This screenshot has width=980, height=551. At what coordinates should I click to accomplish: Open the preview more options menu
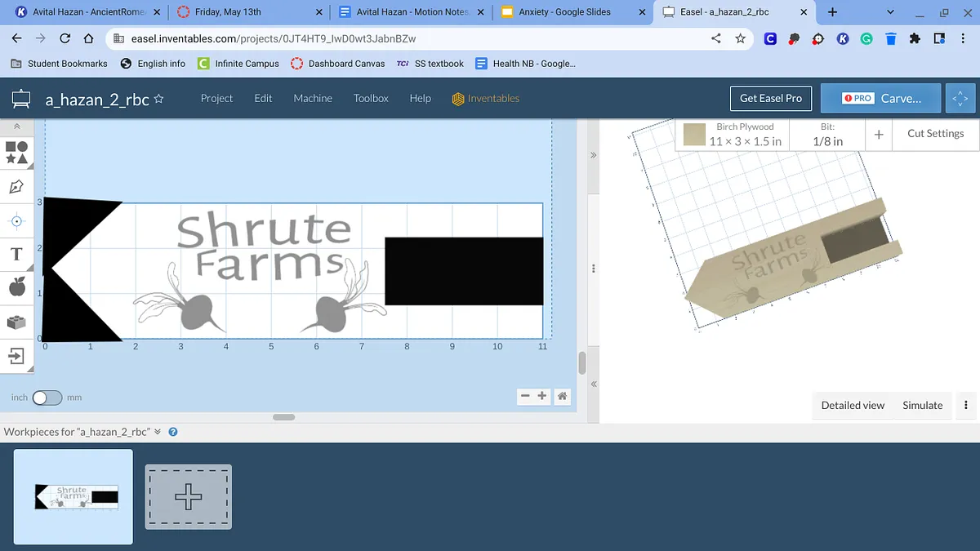tap(966, 405)
